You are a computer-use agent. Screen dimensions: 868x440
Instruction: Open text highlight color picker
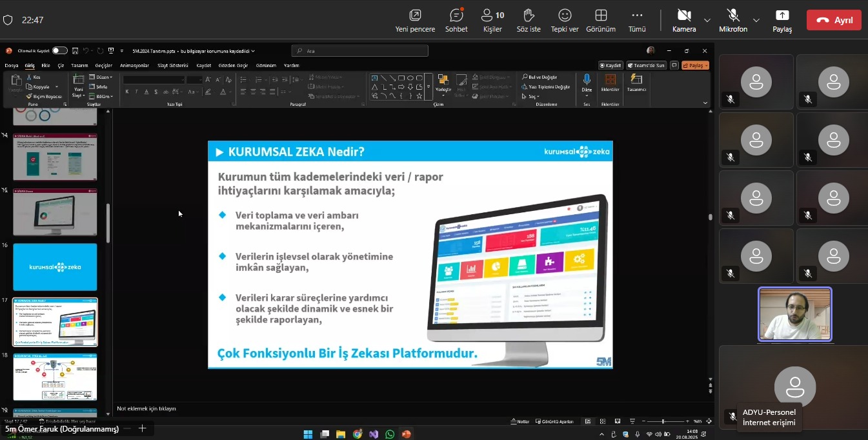209,92
